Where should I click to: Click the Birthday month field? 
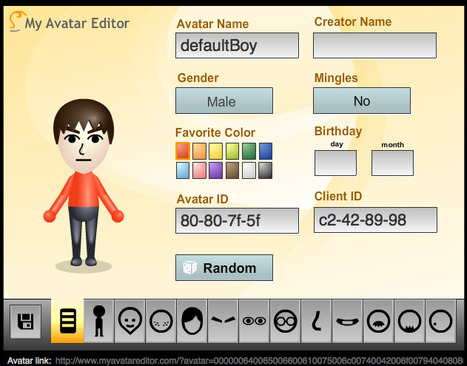point(393,163)
